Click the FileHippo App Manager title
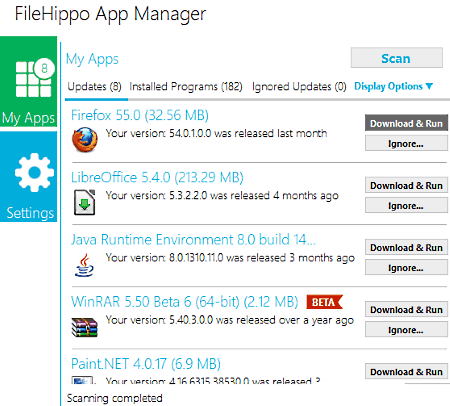 [x=110, y=14]
